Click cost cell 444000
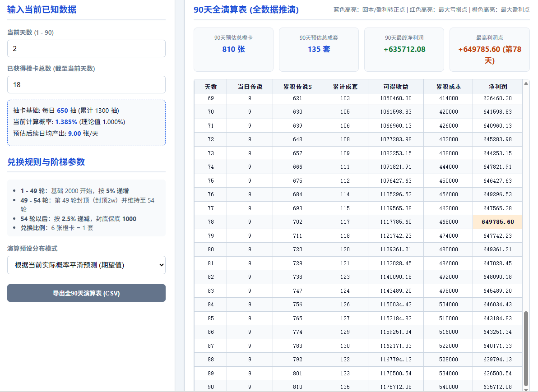The width and height of the screenshot is (538, 392). tap(449, 166)
